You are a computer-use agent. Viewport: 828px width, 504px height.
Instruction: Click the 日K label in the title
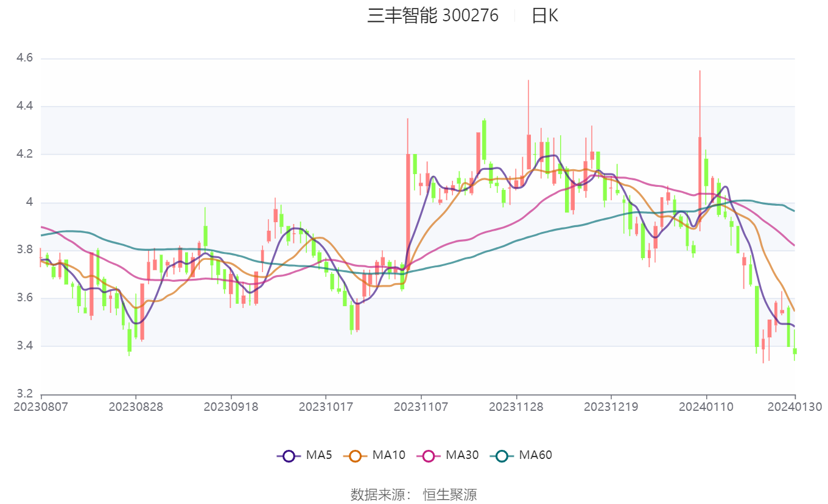pos(544,16)
